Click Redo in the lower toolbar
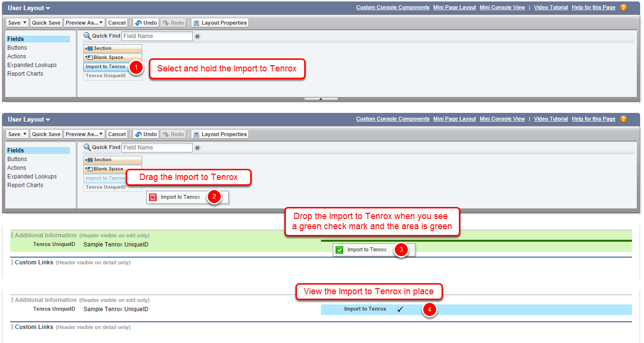Screen dimensions: 644x343 (173, 134)
